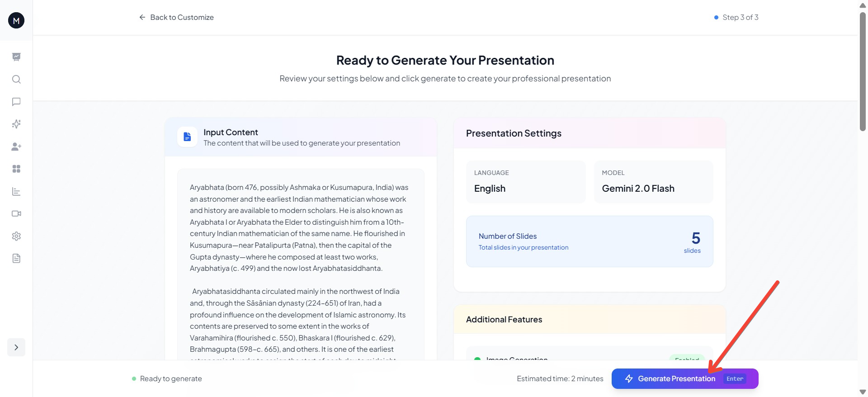Open the presentations icon in the sidebar
Image resolution: width=868 pixels, height=397 pixels.
16,57
